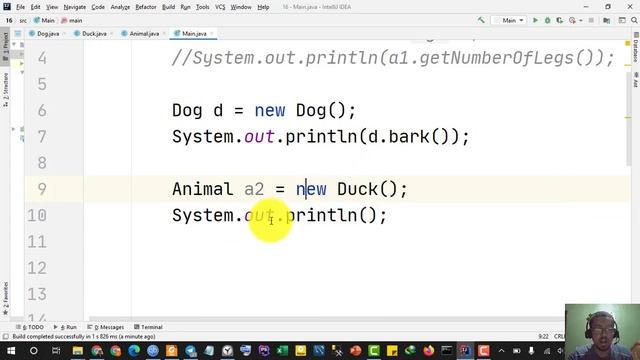
Task: Show hidden system tray icons chevron
Action: tap(501, 351)
